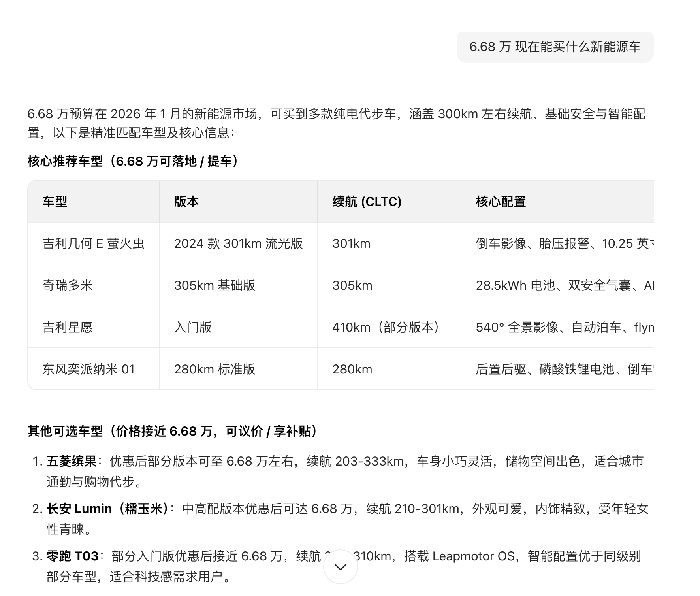Click the 倒车影像、胎压报警 configuration cell

[557, 243]
